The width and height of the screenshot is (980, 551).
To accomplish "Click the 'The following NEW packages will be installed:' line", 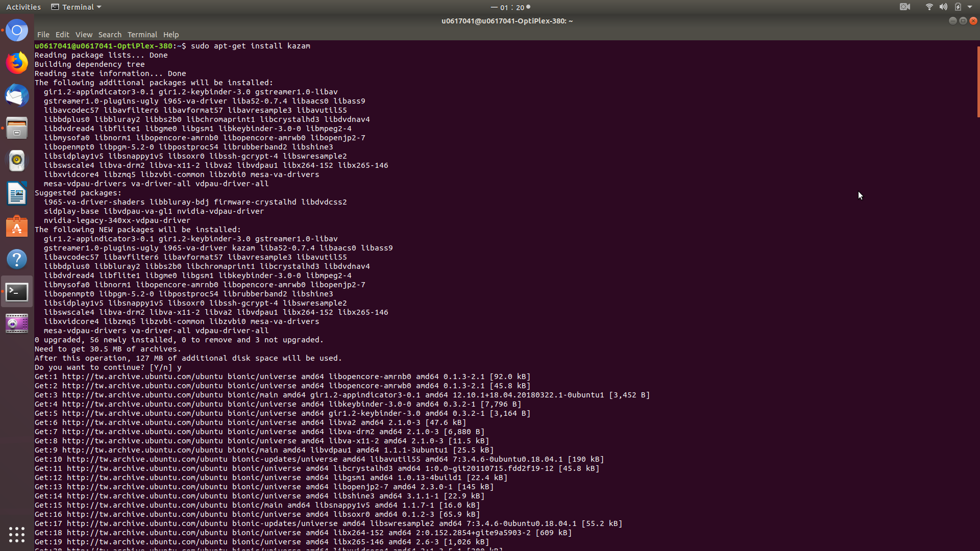I will coord(138,230).
